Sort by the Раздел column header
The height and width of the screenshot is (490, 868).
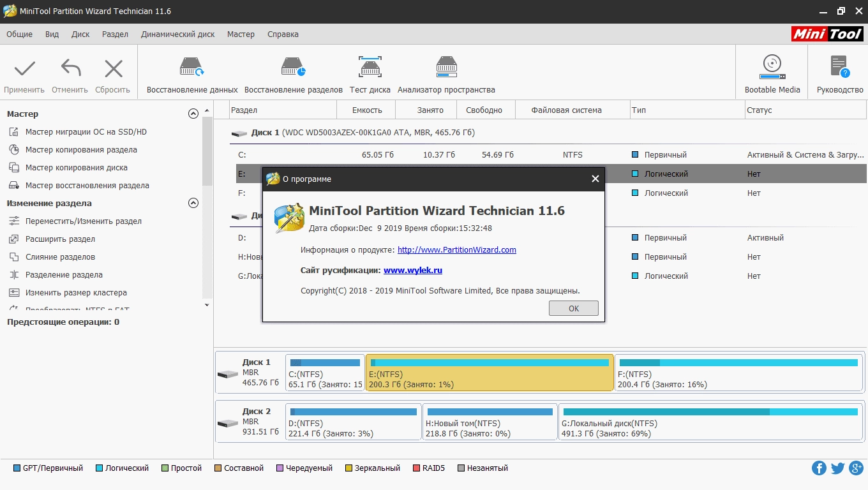point(283,110)
